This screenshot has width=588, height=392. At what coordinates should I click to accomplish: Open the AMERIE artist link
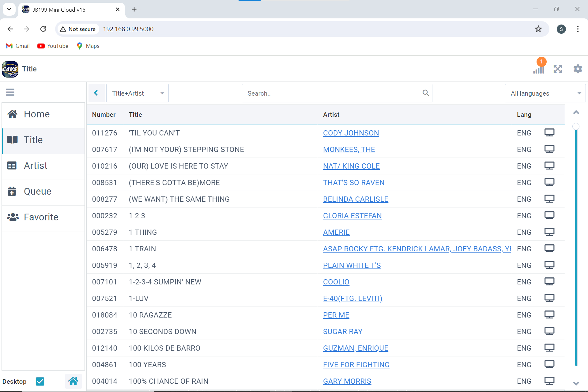tap(336, 232)
